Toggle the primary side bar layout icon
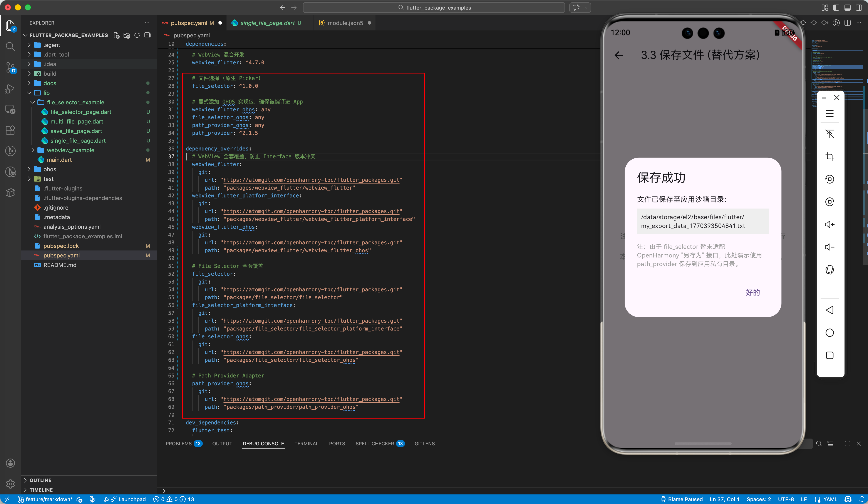 [x=836, y=8]
